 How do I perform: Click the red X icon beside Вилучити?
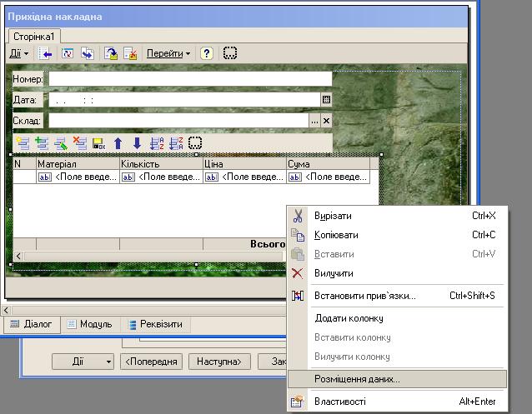click(298, 273)
